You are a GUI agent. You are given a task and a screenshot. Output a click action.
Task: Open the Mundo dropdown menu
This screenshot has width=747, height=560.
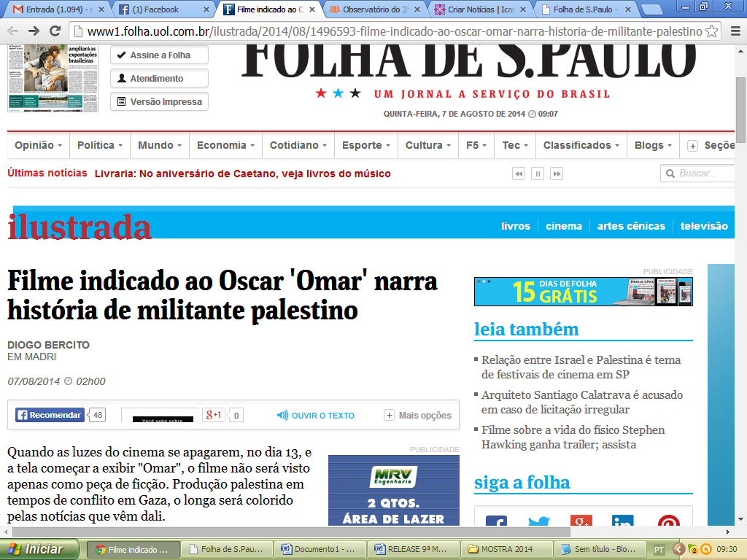coord(160,145)
